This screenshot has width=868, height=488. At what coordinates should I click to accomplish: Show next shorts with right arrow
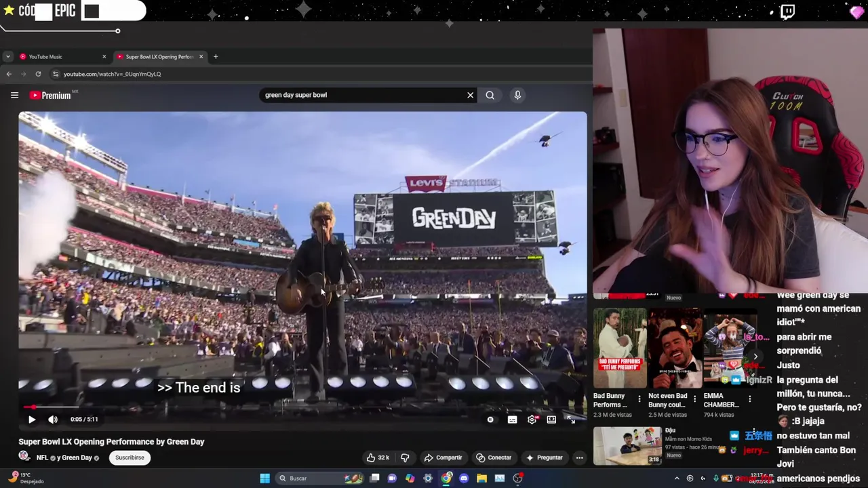tap(755, 357)
